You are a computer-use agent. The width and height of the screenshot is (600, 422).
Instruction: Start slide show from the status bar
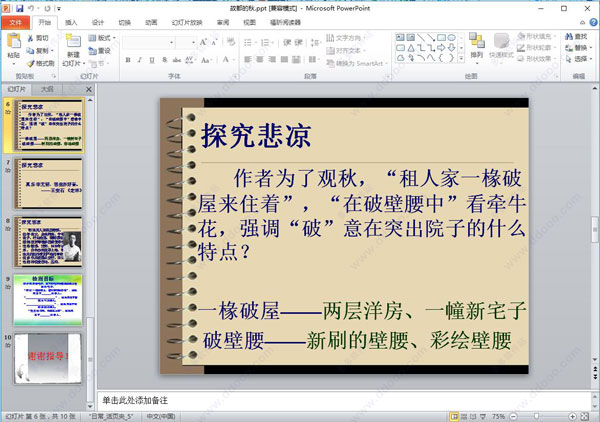[x=483, y=416]
